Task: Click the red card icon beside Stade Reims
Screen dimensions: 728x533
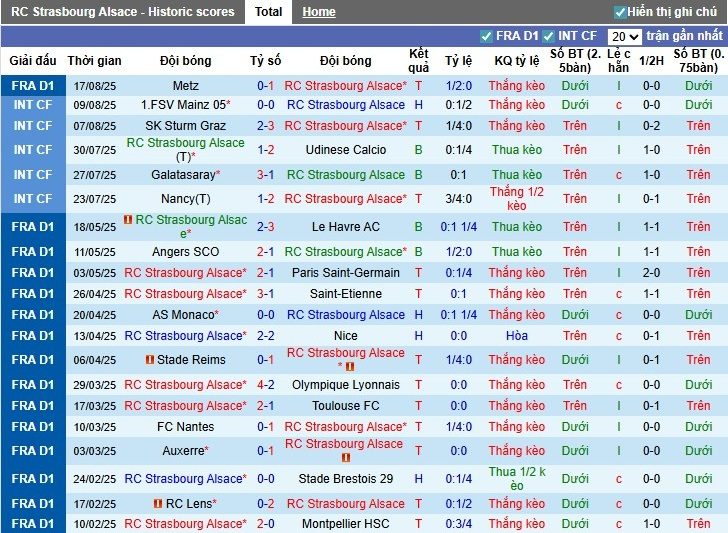Action: (x=150, y=359)
